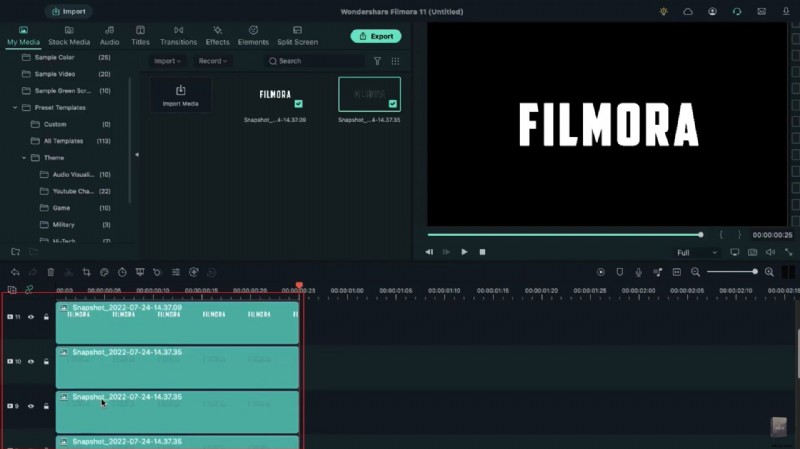Click the crop tool in timeline toolbar
The width and height of the screenshot is (800, 449).
[86, 272]
